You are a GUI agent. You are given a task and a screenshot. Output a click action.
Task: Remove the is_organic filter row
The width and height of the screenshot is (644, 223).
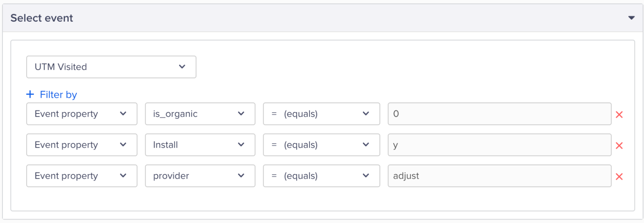click(619, 115)
